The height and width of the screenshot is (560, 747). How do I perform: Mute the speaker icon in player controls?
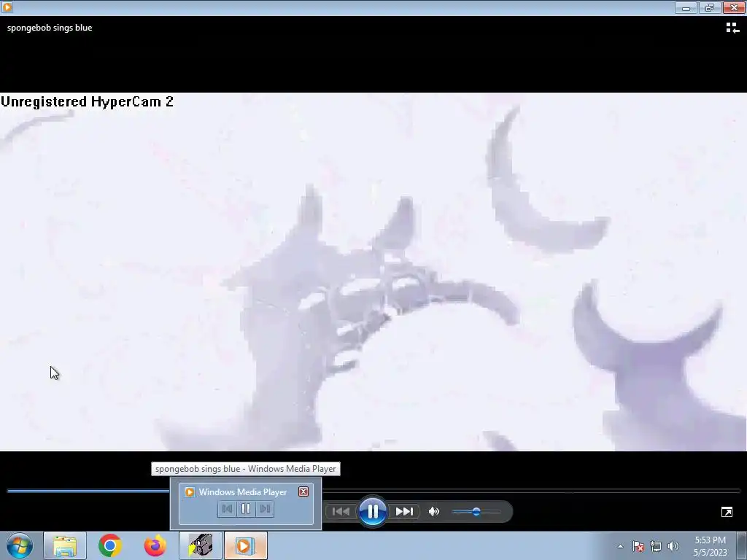(434, 511)
